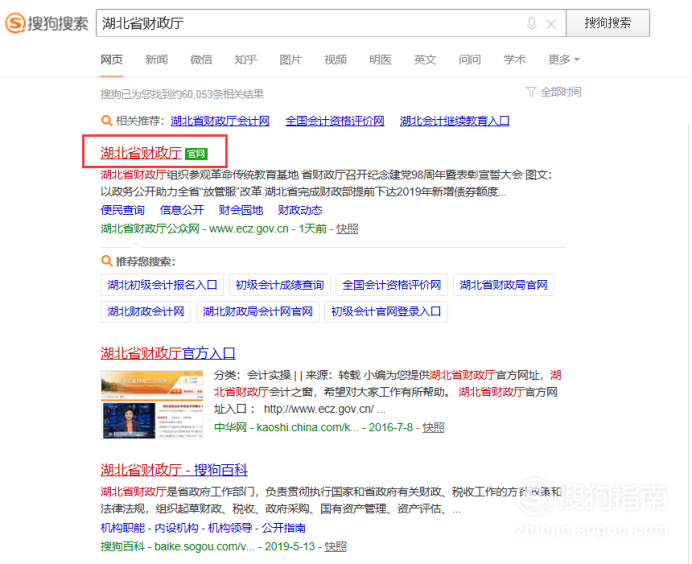Click the microphone voice search icon

532,23
